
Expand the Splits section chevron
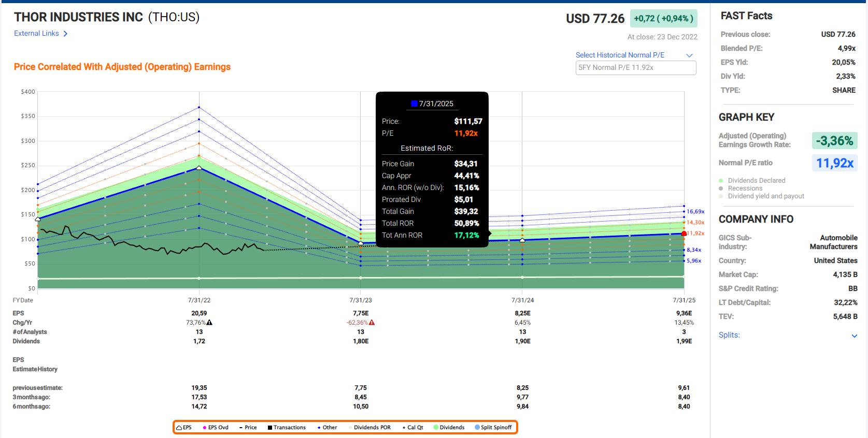tap(854, 335)
